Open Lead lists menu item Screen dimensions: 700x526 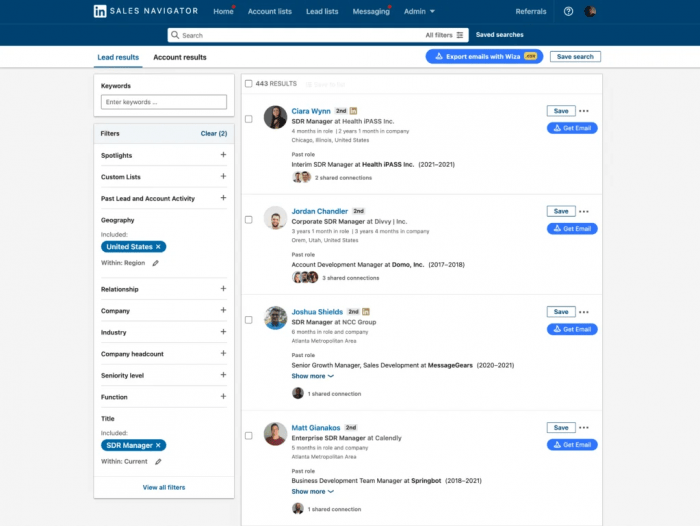coord(322,12)
